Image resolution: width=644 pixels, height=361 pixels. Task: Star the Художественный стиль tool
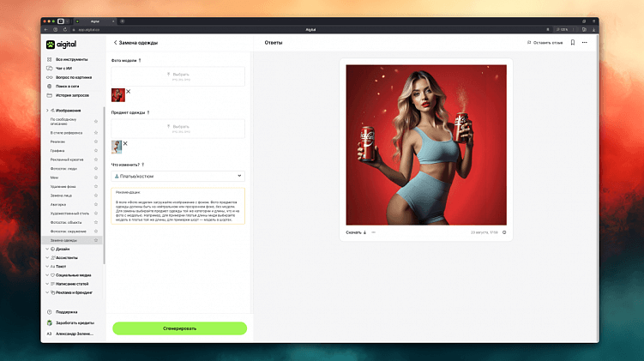click(x=96, y=214)
